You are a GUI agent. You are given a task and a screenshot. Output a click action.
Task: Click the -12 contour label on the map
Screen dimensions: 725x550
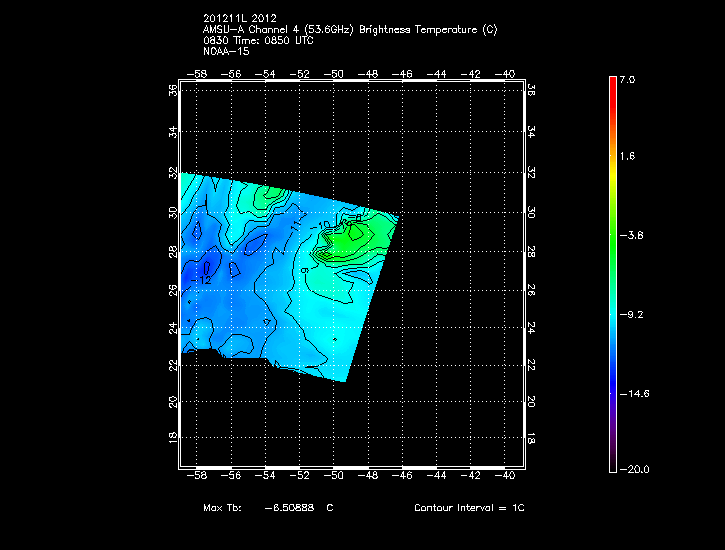click(x=203, y=281)
